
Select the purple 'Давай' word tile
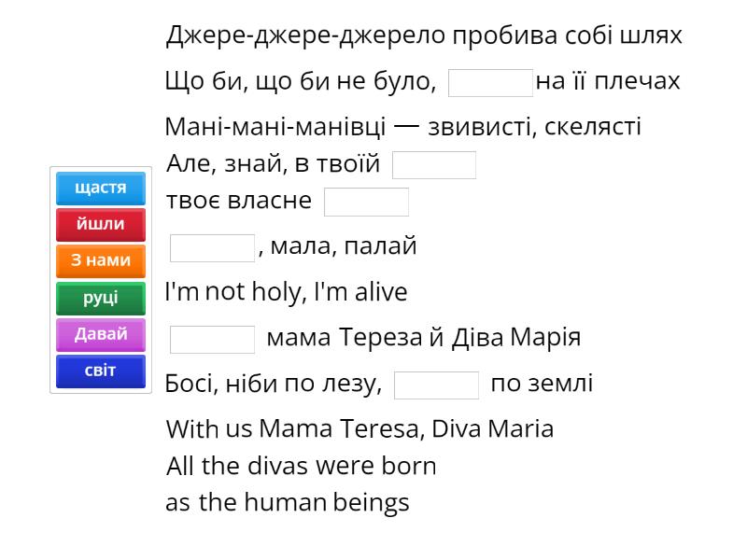[101, 334]
